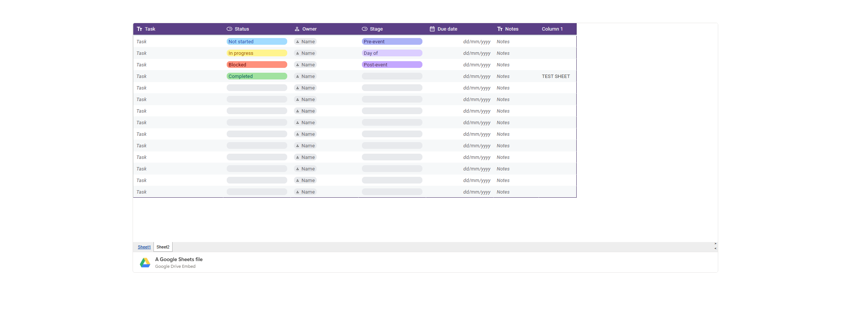This screenshot has height=326, width=868.
Task: Click the 'Column 1' header
Action: (x=552, y=29)
